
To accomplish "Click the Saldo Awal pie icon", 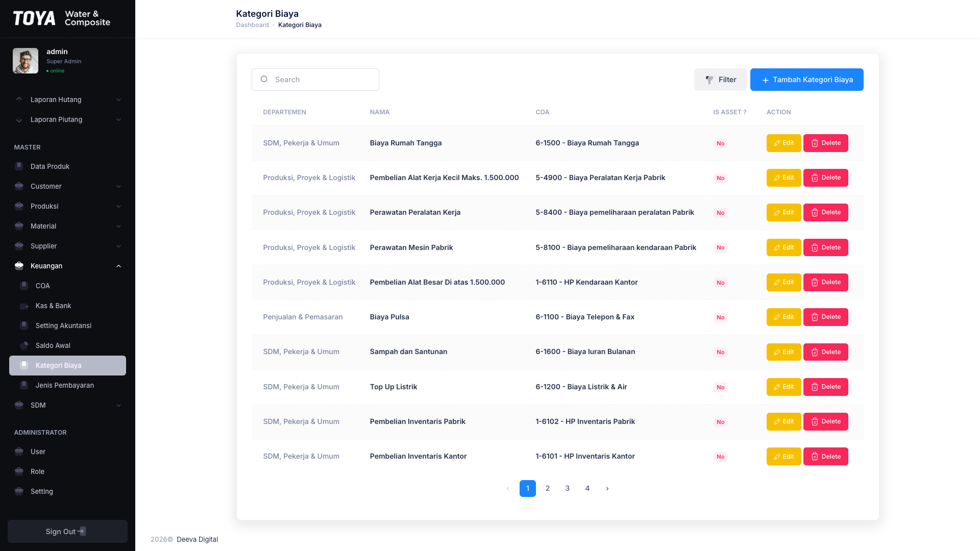I will coord(24,345).
